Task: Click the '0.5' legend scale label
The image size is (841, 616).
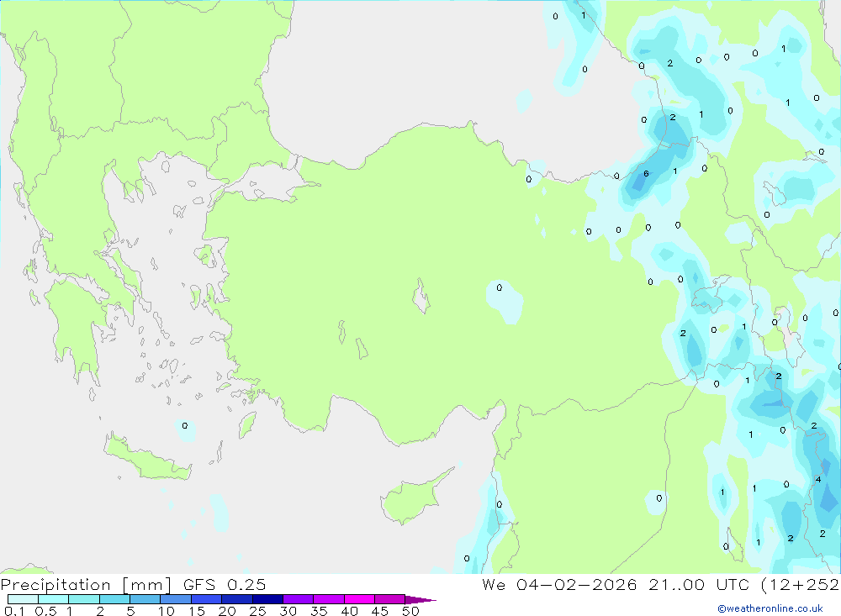Action: (x=45, y=611)
